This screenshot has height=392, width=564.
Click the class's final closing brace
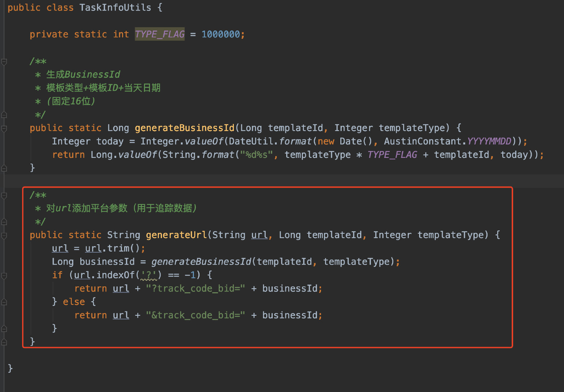(10, 368)
